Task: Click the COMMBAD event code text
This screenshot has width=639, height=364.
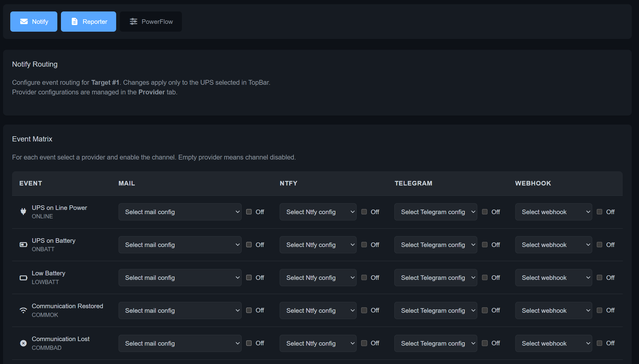Action: click(x=47, y=348)
